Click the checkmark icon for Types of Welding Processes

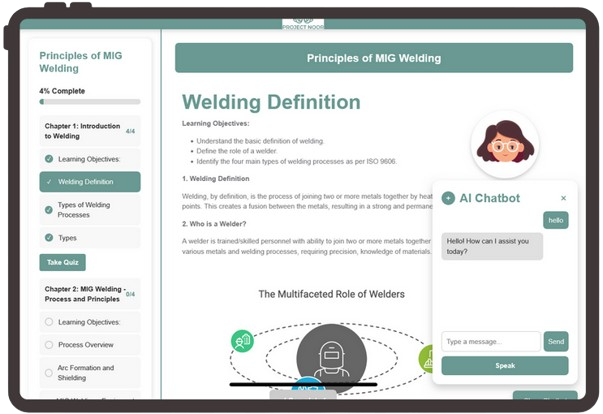tap(49, 209)
